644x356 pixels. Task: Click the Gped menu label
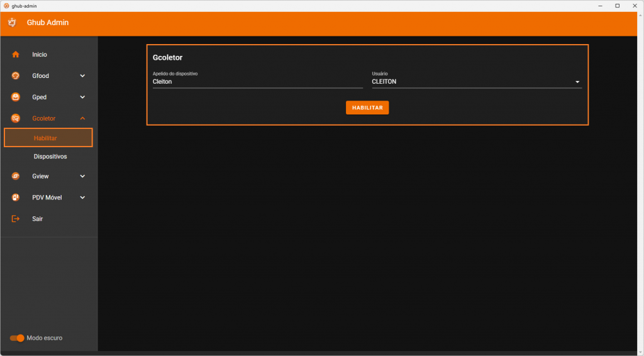coord(40,97)
